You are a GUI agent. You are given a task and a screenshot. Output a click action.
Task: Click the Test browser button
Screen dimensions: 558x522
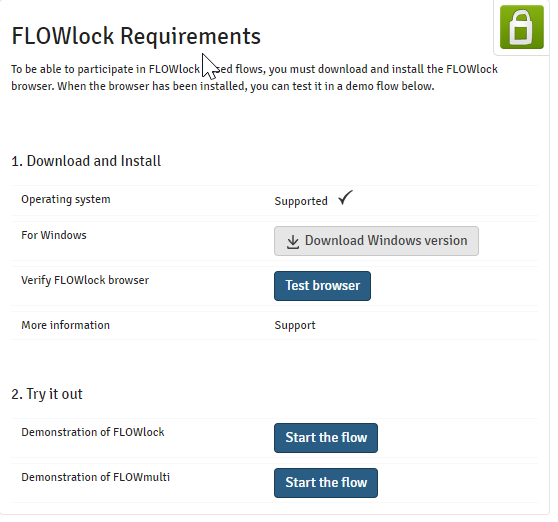pyautogui.click(x=322, y=286)
